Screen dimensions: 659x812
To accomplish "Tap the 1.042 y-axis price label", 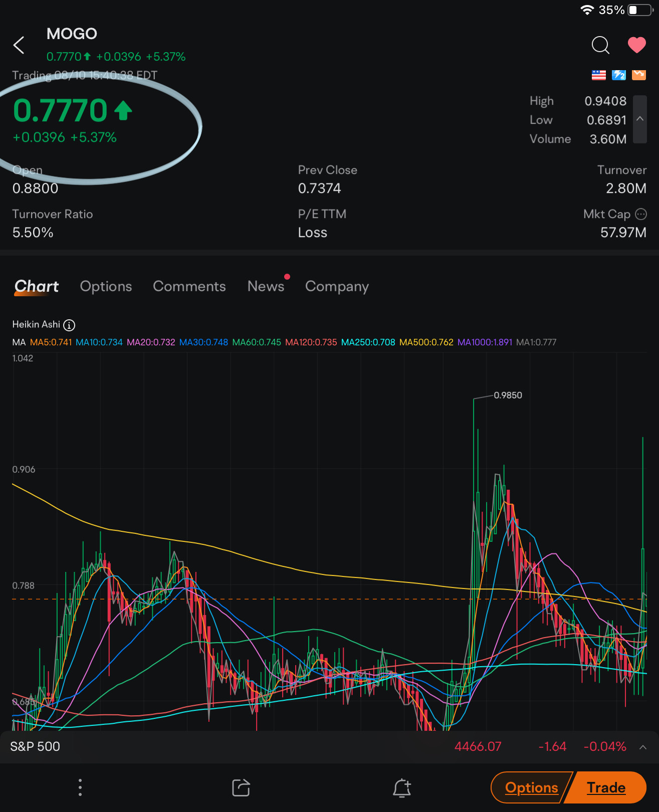I will click(x=23, y=358).
